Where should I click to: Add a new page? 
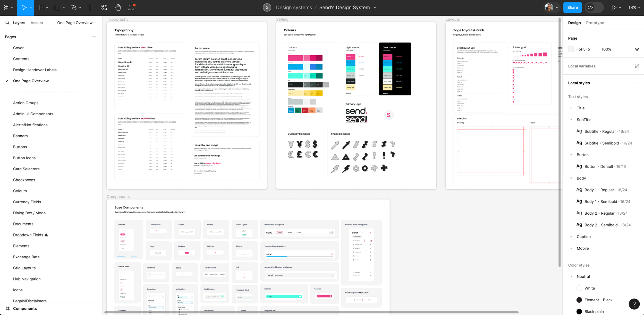tap(94, 37)
